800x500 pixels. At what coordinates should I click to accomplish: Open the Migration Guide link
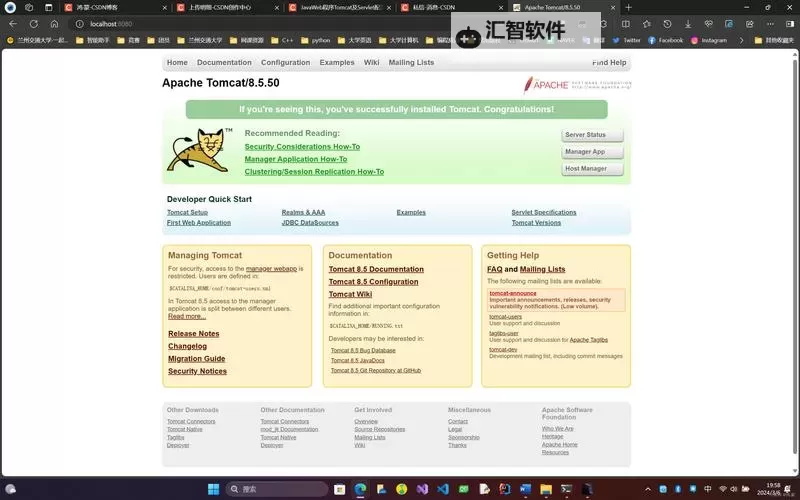point(196,359)
